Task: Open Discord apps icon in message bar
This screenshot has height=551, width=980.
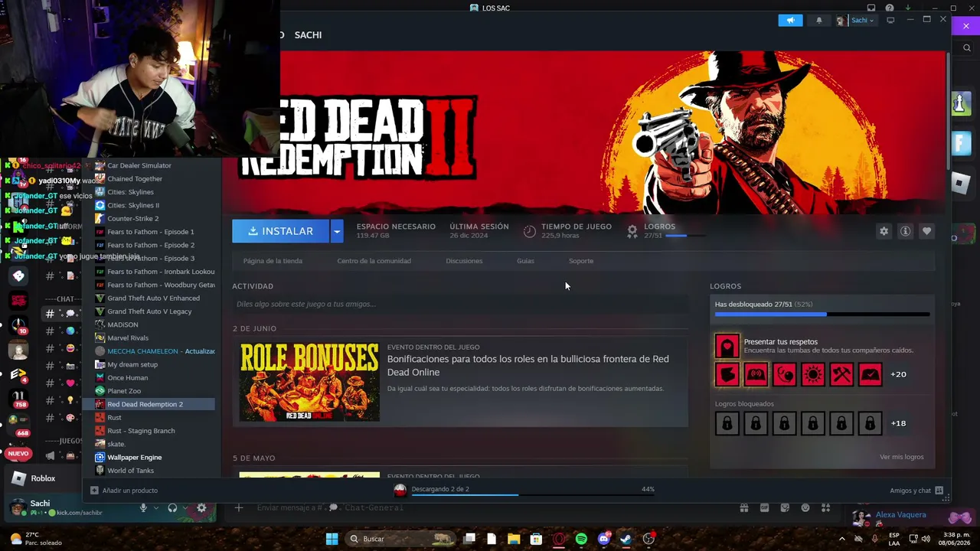Action: coord(825,508)
